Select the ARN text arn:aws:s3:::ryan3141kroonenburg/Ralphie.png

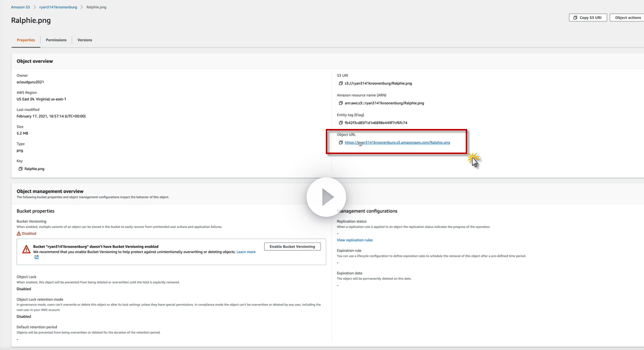384,103
